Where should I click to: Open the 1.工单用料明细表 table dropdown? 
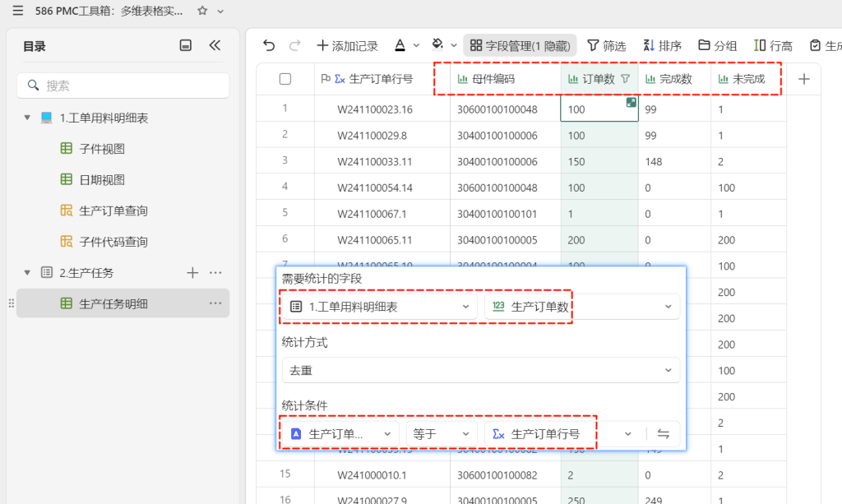[x=380, y=307]
